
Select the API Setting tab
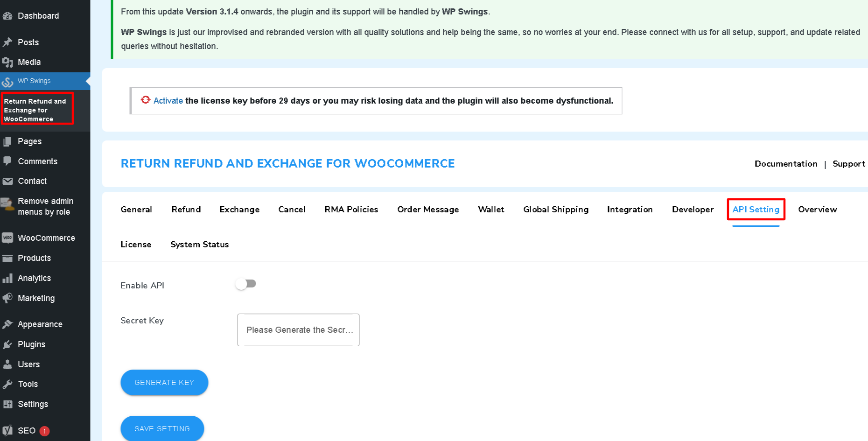coord(756,210)
